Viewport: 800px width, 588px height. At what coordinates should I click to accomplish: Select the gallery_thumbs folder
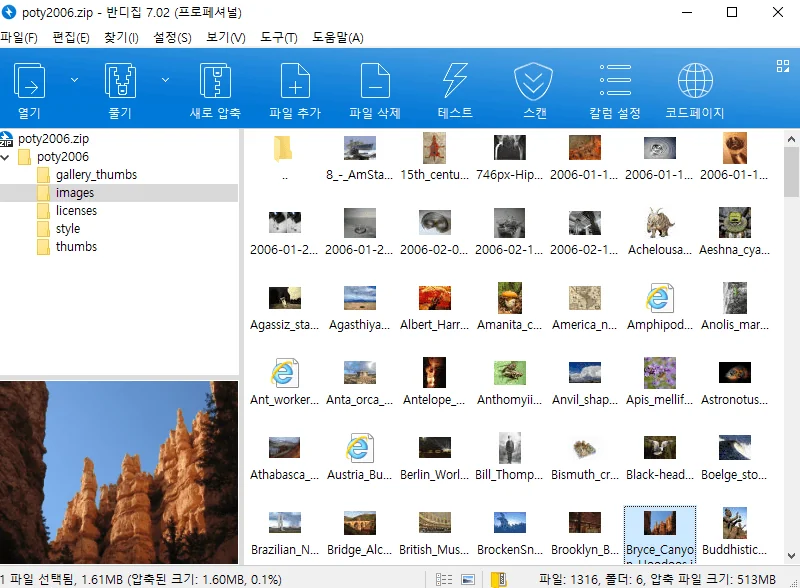(96, 175)
